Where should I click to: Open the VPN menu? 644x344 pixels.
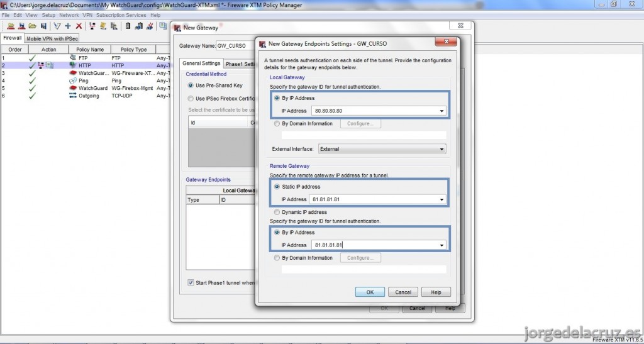click(87, 15)
